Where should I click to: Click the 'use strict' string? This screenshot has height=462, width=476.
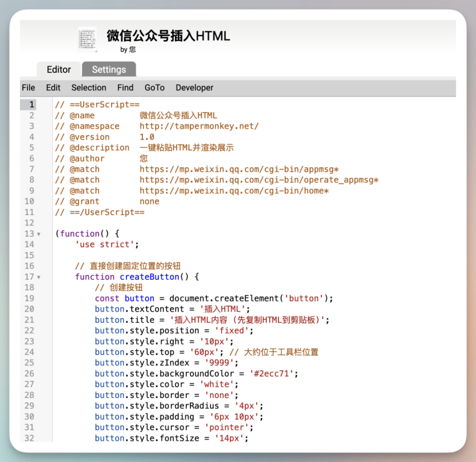105,245
